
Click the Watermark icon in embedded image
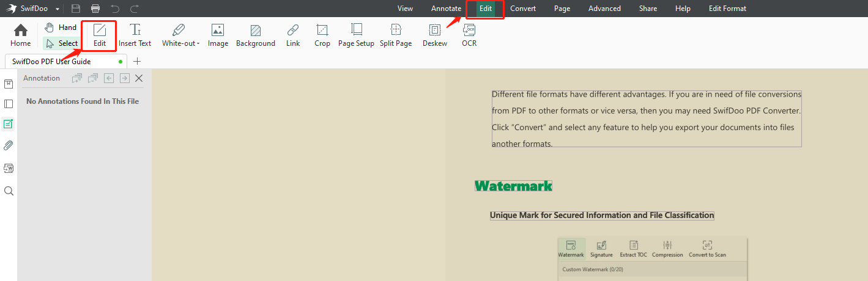point(571,249)
